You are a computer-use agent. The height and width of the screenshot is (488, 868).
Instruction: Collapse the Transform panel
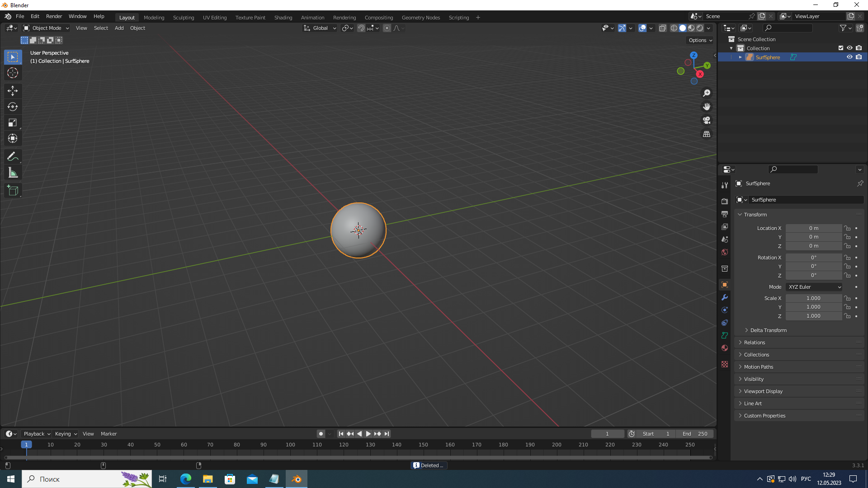[755, 215]
